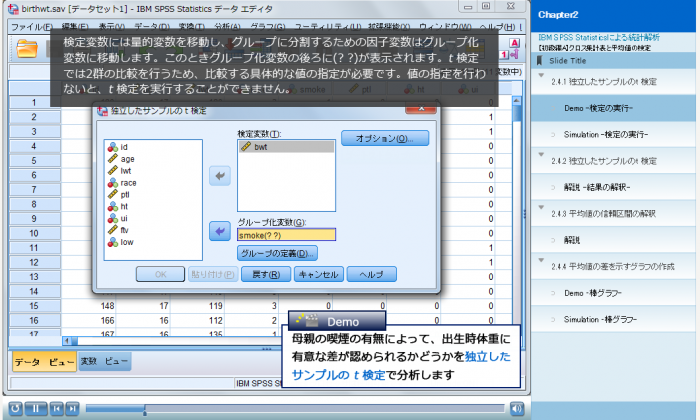Screen dimensions: 700x420
Task: Restart the presentation with the replay button
Action: 15,408
